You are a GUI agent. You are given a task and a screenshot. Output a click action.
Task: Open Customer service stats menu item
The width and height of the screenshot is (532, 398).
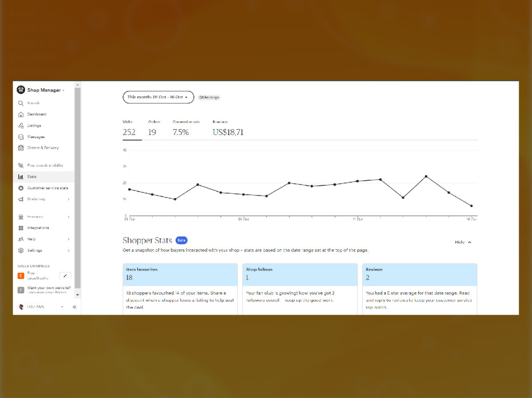click(x=47, y=188)
